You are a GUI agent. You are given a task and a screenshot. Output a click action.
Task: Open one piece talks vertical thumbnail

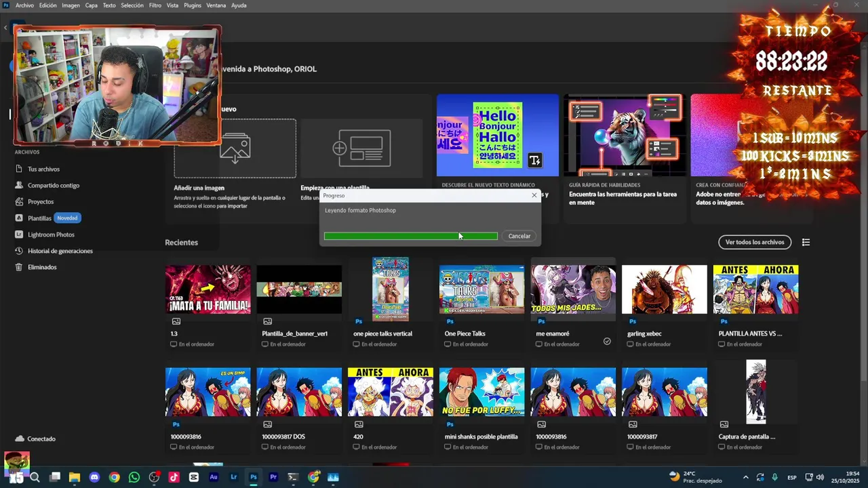(x=391, y=289)
